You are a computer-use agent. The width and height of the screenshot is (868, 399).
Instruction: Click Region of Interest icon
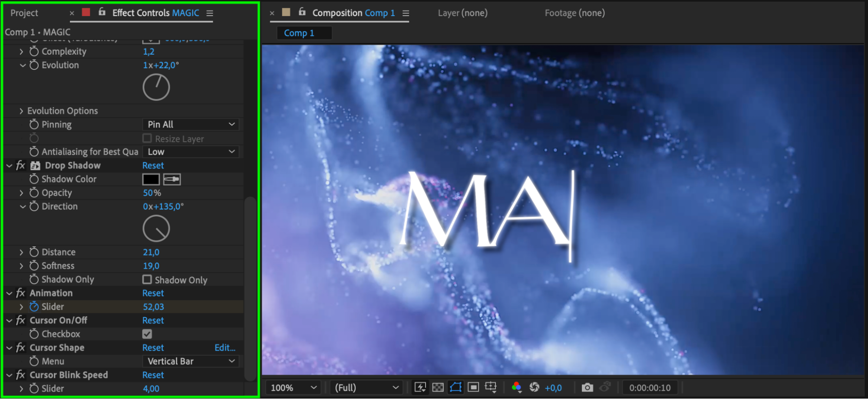(473, 387)
